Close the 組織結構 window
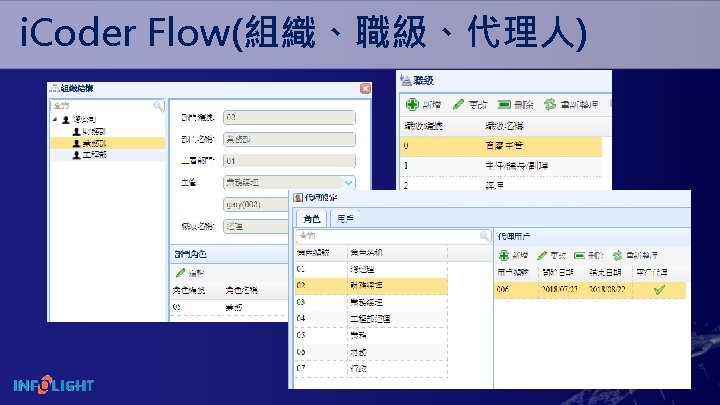Image resolution: width=720 pixels, height=405 pixels. [365, 88]
